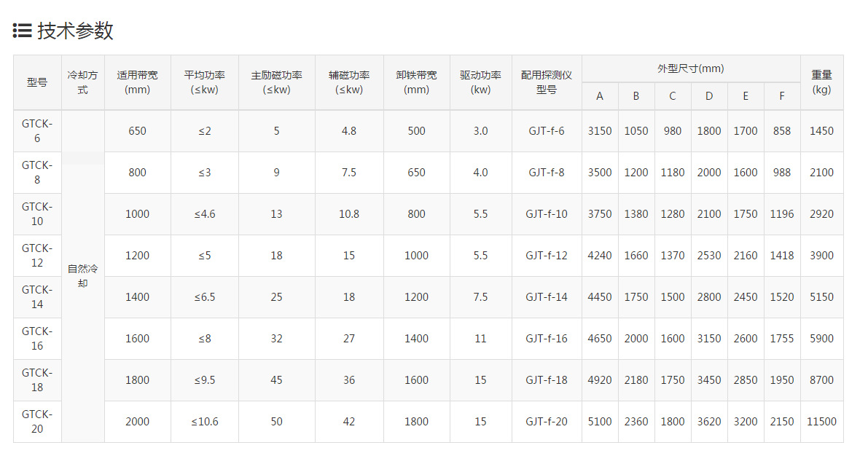This screenshot has height=464, width=868.
Task: Select the 型号 column header
Action: click(37, 82)
